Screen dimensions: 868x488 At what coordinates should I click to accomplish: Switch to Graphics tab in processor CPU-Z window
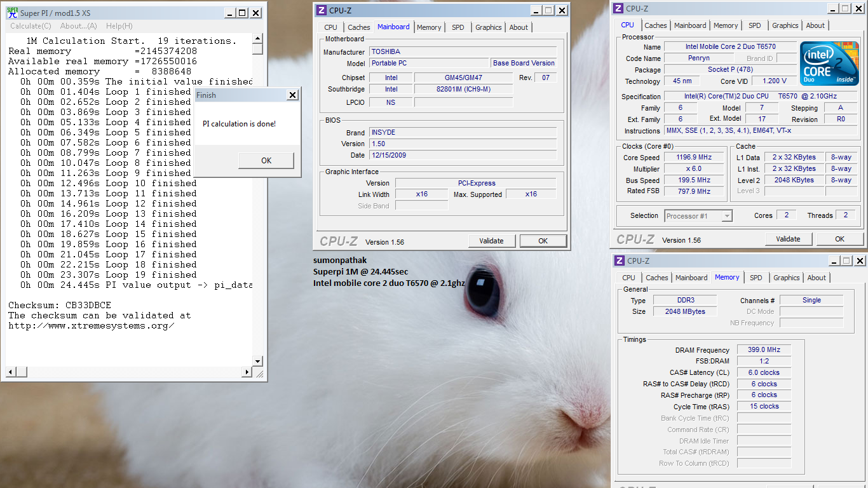point(785,25)
